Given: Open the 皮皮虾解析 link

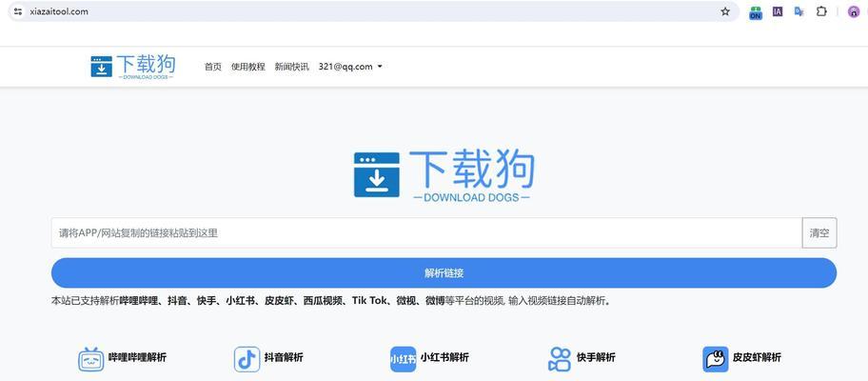Looking at the screenshot, I should point(757,357).
